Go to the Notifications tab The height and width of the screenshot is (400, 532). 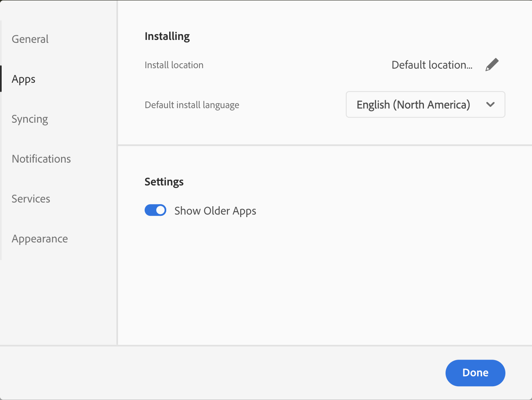coord(41,159)
